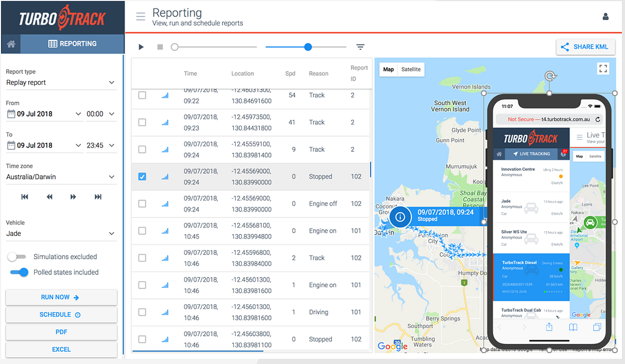Open the filter list icon
This screenshot has width=625, height=364.
click(x=360, y=47)
